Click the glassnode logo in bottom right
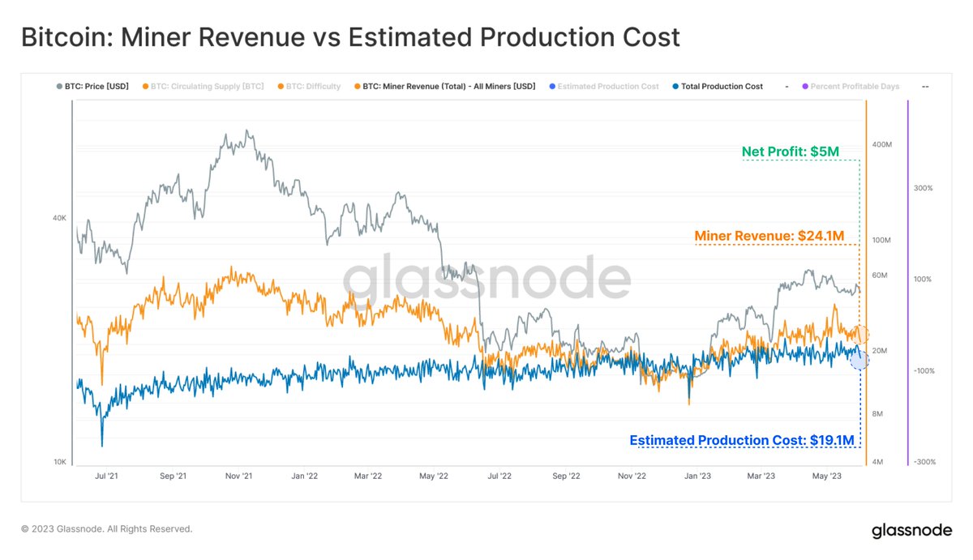Image resolution: width=973 pixels, height=560 pixels. (911, 529)
